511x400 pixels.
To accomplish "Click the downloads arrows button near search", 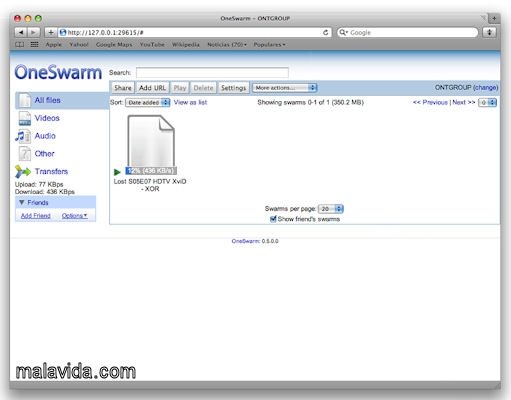I will [x=489, y=32].
